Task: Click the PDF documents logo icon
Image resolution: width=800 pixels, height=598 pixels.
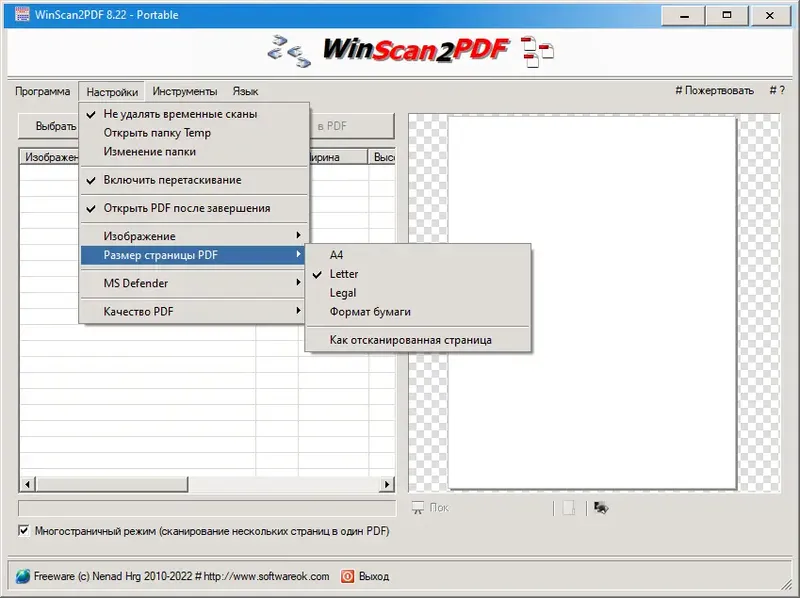Action: [537, 52]
